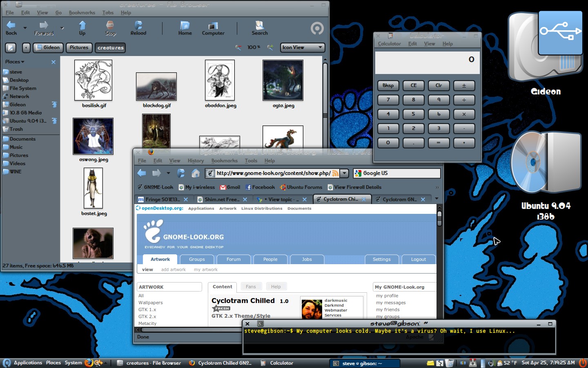This screenshot has width=588, height=368.
Task: Click the volume icon in system tray
Action: coord(491,363)
